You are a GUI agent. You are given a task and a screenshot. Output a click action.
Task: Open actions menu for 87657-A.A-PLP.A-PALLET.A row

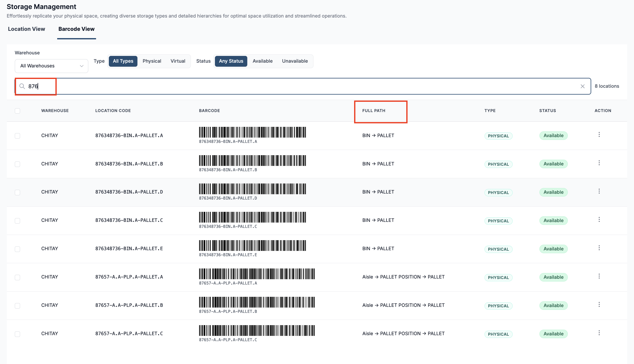599,277
